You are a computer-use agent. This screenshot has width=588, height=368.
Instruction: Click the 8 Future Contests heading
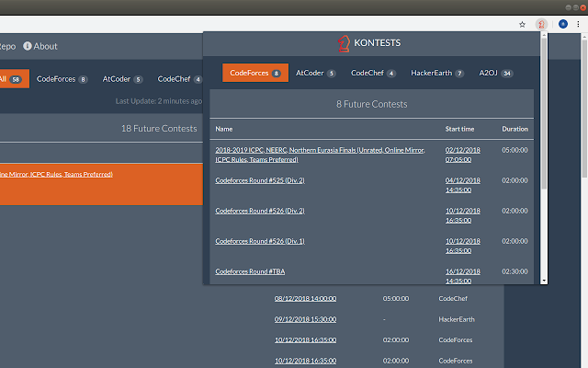(x=371, y=104)
